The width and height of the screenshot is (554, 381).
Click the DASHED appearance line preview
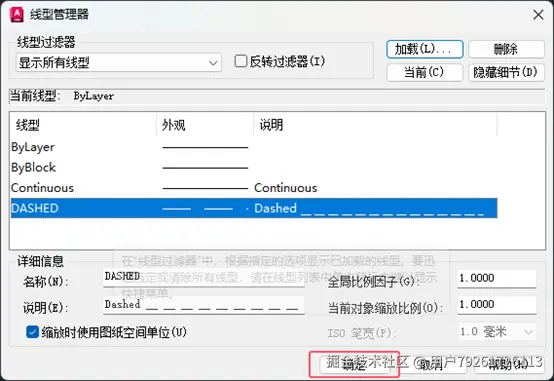click(x=205, y=209)
